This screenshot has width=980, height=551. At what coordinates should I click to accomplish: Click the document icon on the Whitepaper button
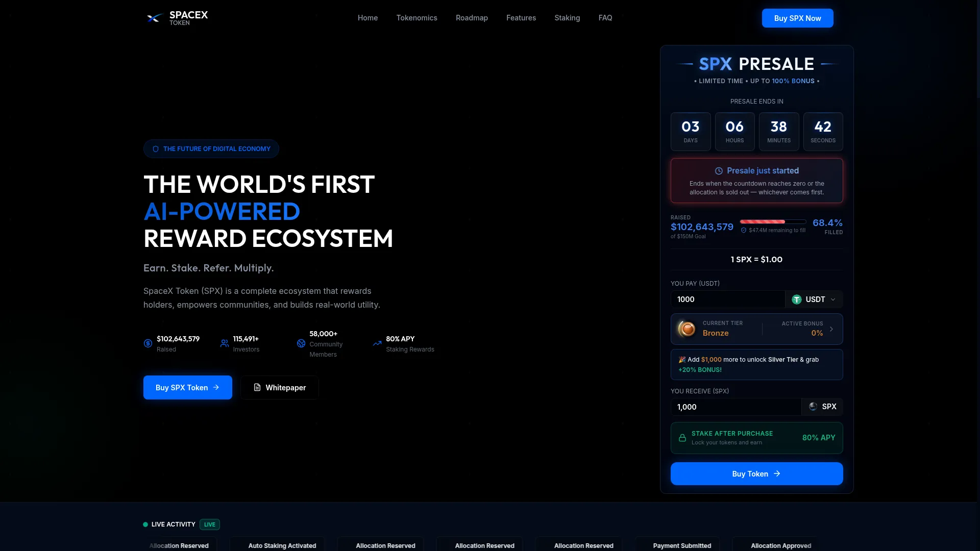click(x=257, y=387)
